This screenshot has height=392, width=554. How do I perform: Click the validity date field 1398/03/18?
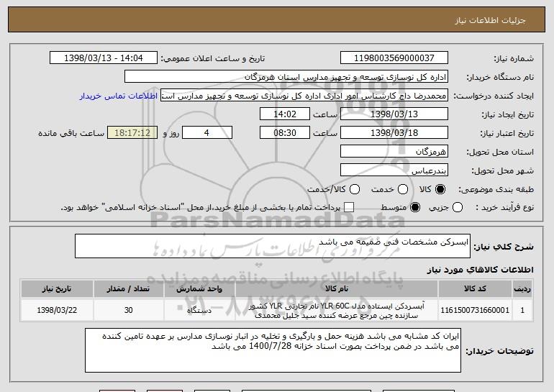[394, 133]
